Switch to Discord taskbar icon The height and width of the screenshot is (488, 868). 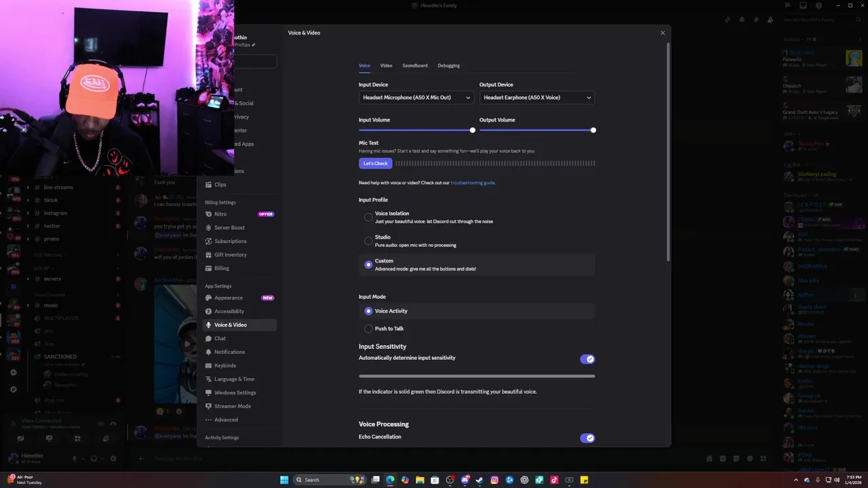click(465, 480)
